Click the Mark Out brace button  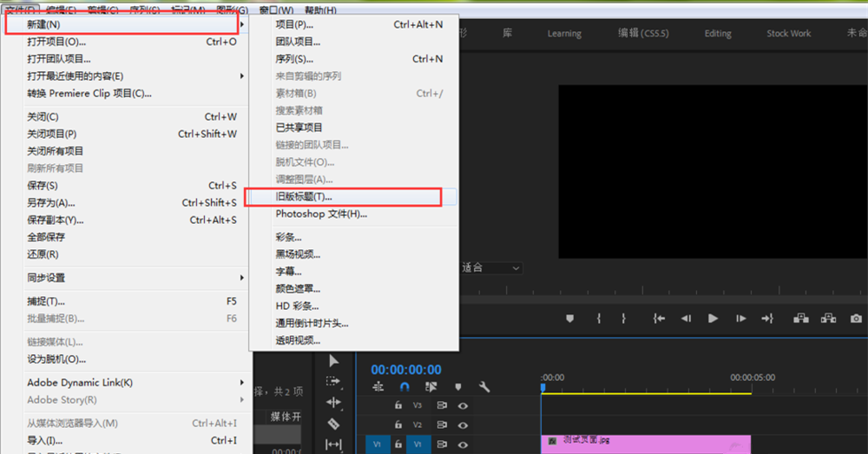tap(623, 319)
